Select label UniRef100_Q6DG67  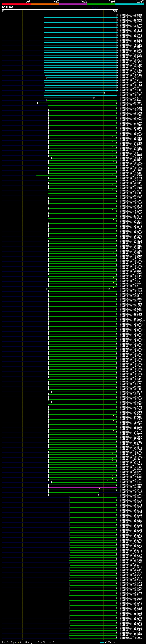(x=131, y=294)
